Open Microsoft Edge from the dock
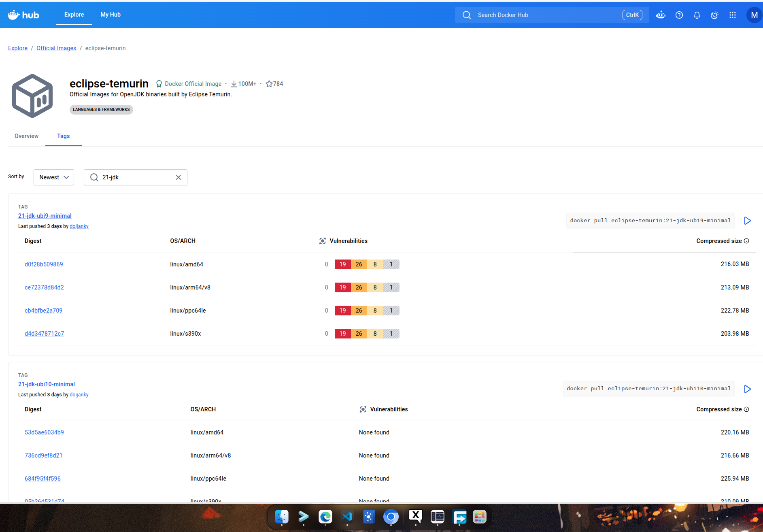763x532 pixels. [x=325, y=517]
